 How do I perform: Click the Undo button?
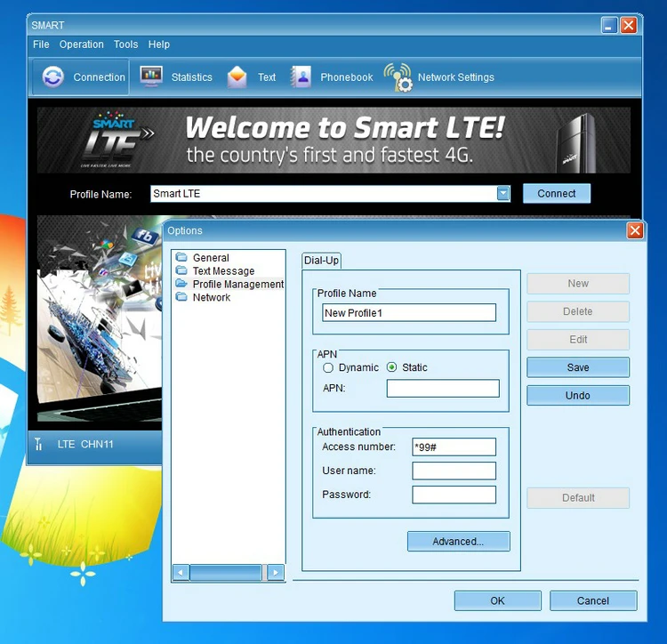pos(578,396)
